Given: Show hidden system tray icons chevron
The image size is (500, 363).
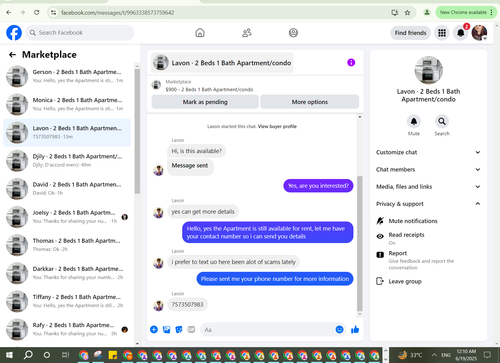Looking at the screenshot, I should (x=434, y=355).
